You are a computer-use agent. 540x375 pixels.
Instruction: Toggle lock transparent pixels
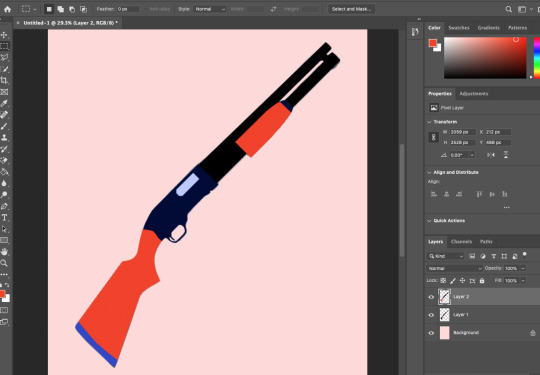(x=443, y=281)
